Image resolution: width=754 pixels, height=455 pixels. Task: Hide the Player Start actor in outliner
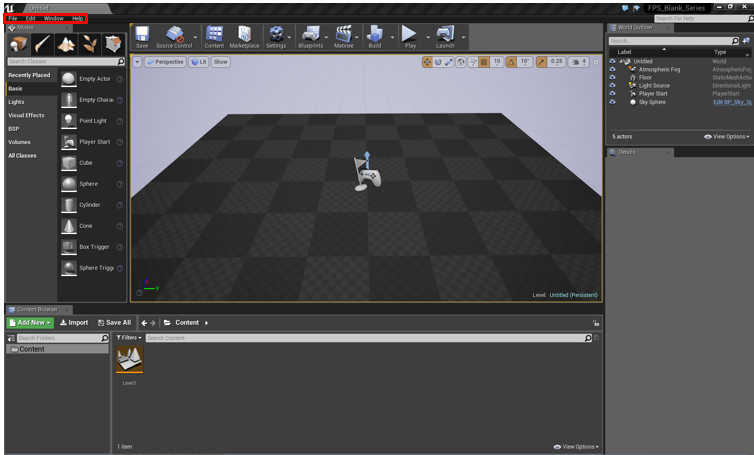tap(612, 94)
